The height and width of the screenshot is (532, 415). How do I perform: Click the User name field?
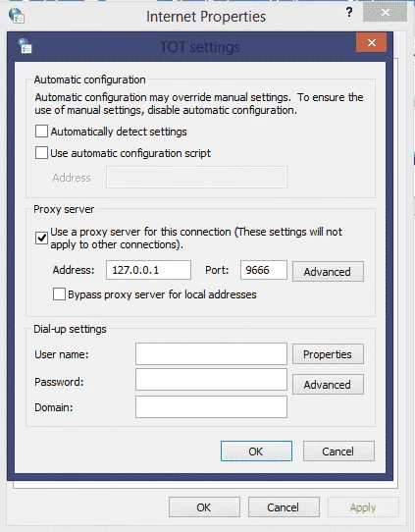pos(211,354)
